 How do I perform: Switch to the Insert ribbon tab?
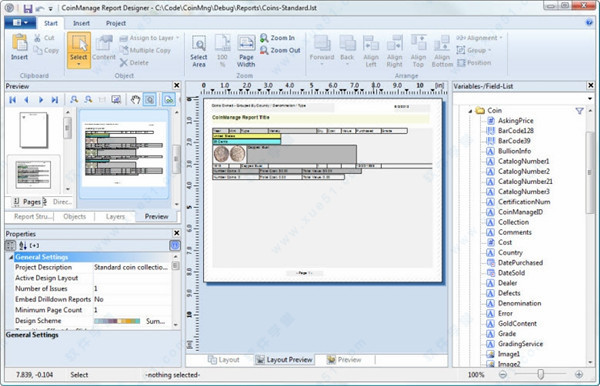[81, 23]
